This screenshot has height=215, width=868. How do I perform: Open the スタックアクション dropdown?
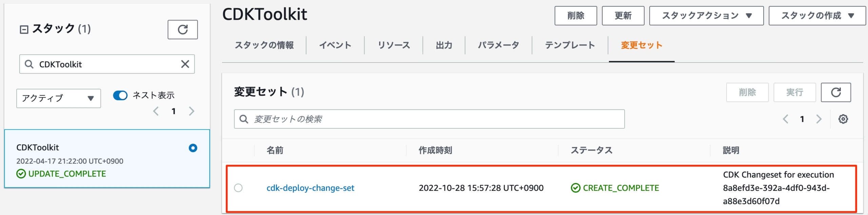pyautogui.click(x=706, y=15)
